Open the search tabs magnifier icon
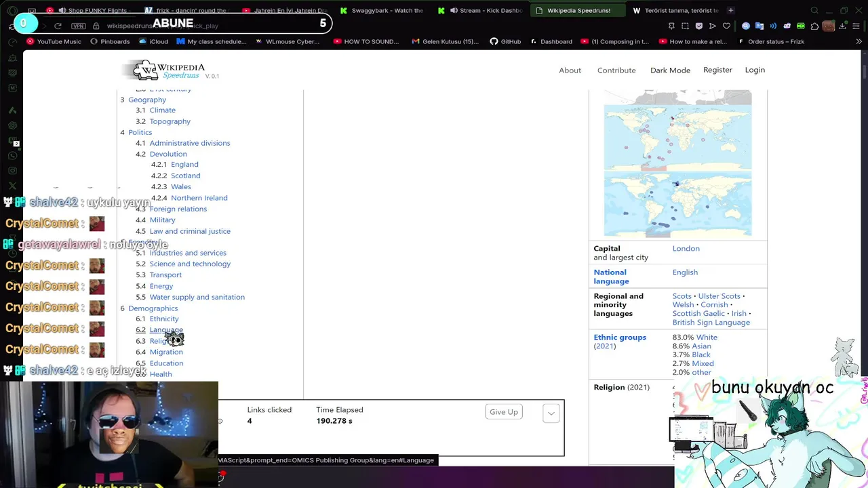This screenshot has height=488, width=868. tap(814, 11)
